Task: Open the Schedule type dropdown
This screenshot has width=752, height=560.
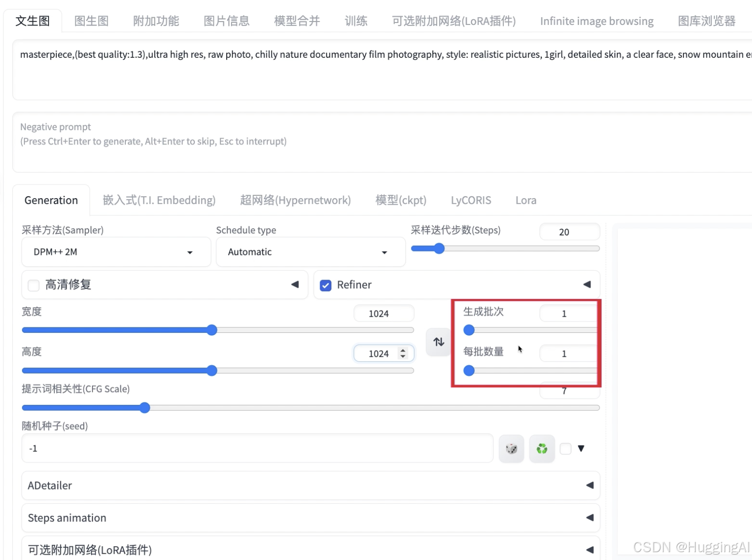Action: coord(310,252)
